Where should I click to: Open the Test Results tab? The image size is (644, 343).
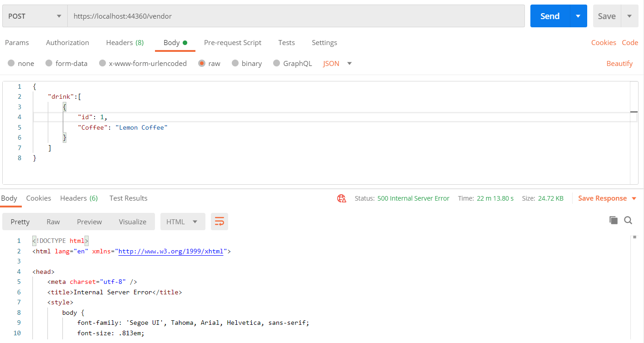coord(128,198)
